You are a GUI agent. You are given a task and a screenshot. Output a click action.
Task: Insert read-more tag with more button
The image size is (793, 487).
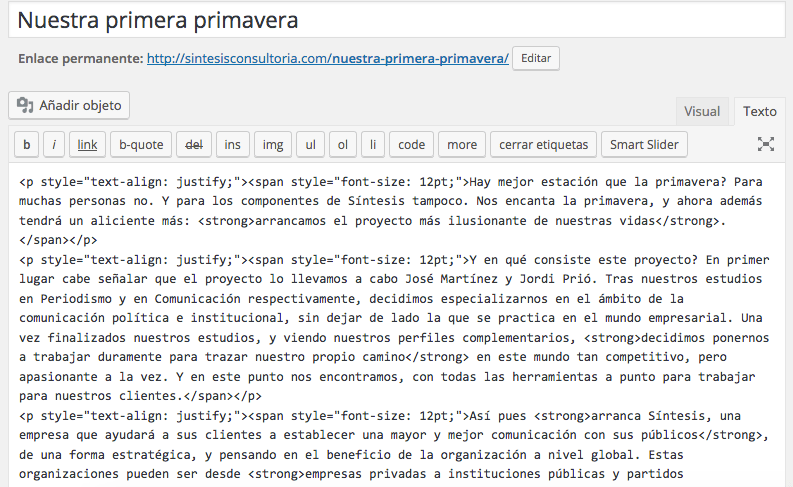pos(462,145)
